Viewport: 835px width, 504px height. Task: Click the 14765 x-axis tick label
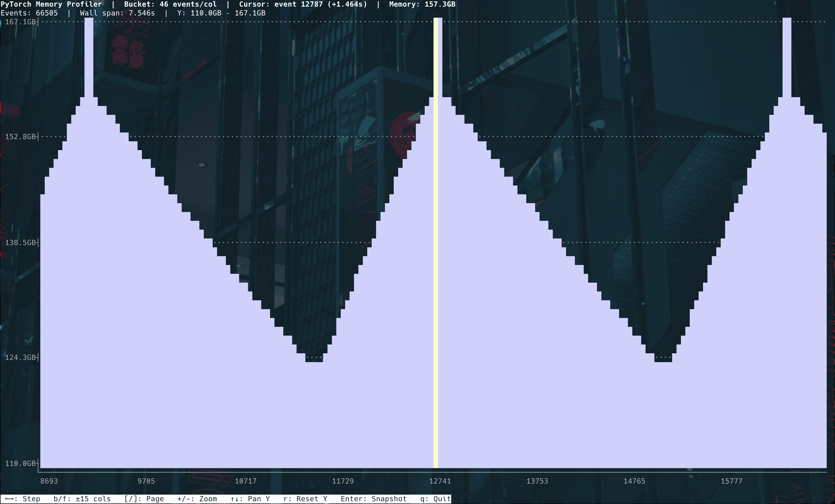click(634, 481)
